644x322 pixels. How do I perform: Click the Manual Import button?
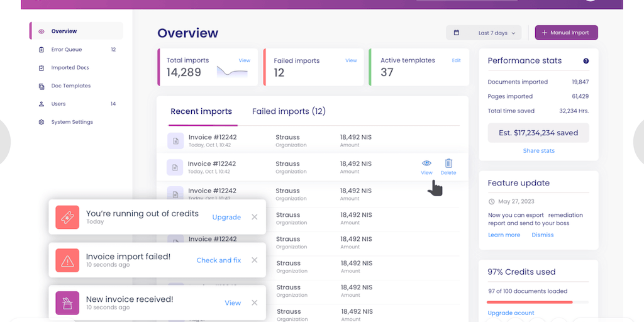point(567,33)
